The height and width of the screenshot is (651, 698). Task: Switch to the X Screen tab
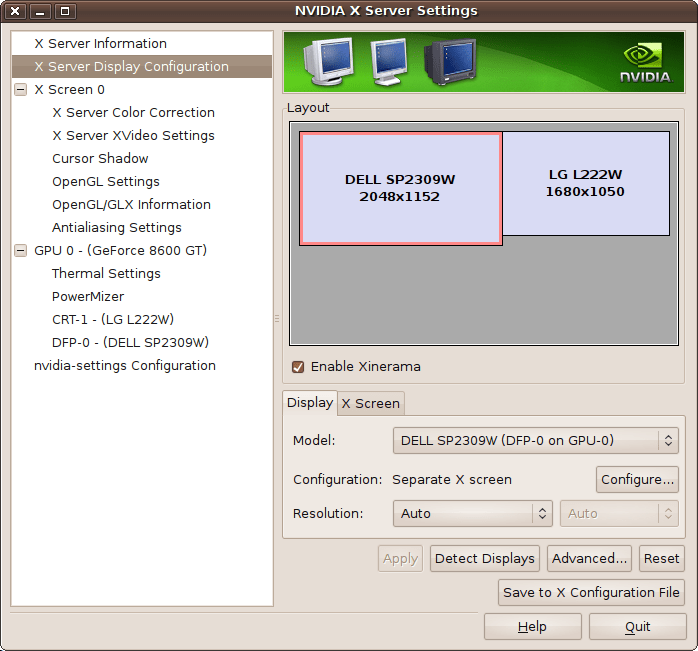click(370, 403)
